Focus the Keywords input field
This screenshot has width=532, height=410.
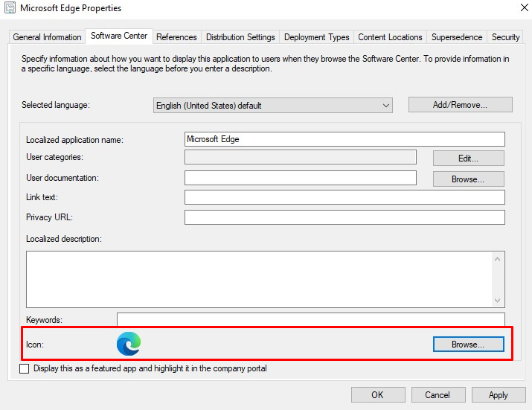click(311, 320)
